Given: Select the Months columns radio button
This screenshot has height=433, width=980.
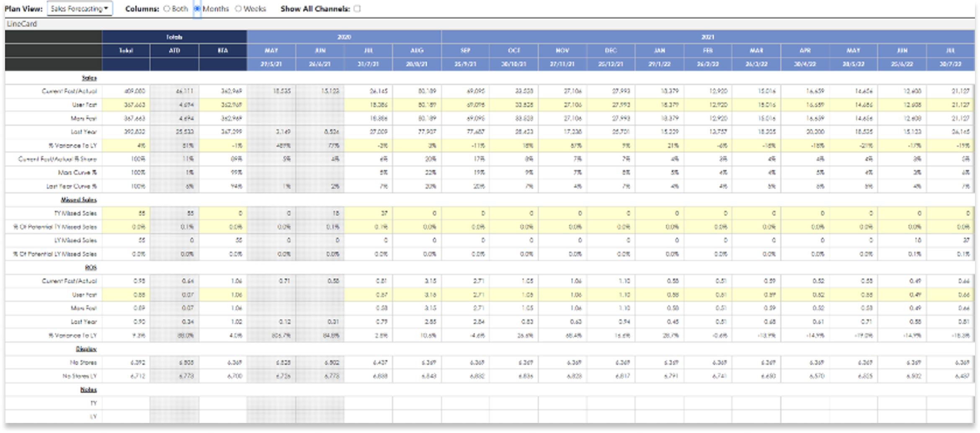Looking at the screenshot, I should click(x=197, y=9).
